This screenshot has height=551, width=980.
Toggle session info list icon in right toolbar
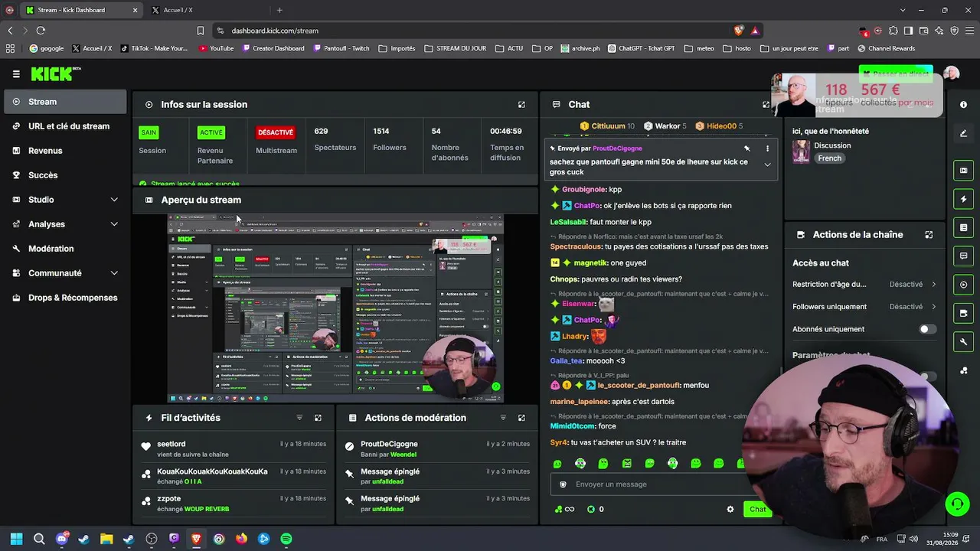(x=963, y=227)
